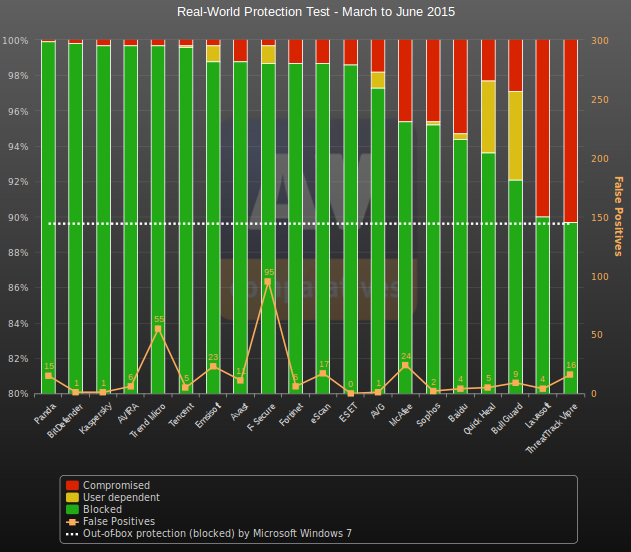
Task: Click the 'Trend Micro' x-axis label
Action: click(x=147, y=420)
